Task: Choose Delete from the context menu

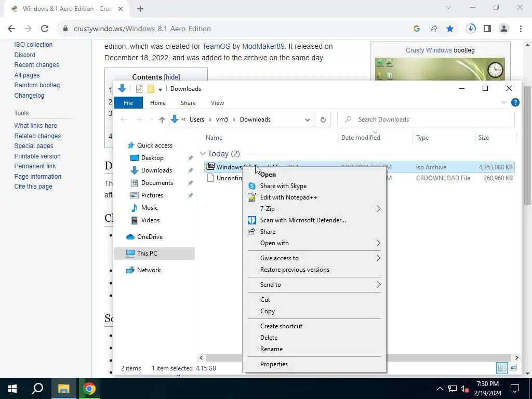Action: (314, 338)
